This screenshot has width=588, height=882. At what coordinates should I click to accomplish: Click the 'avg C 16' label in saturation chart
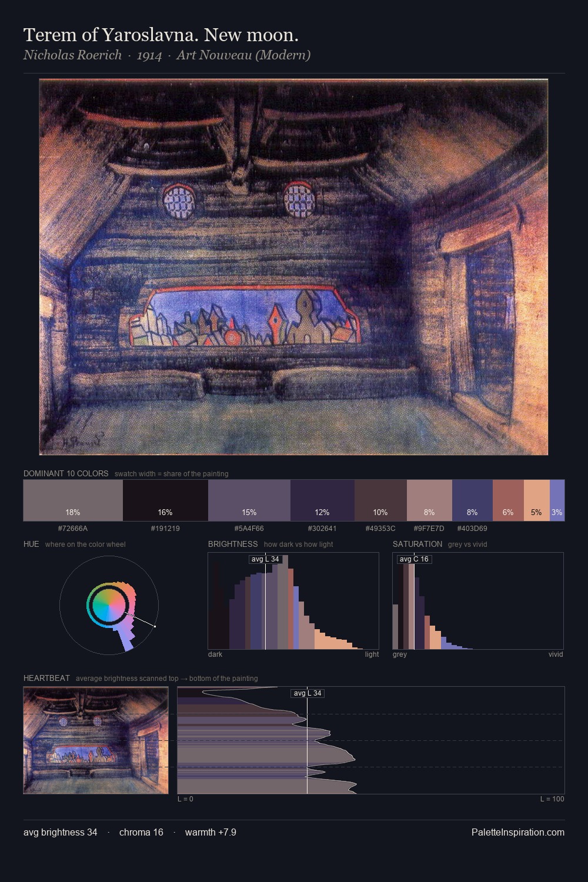click(414, 559)
